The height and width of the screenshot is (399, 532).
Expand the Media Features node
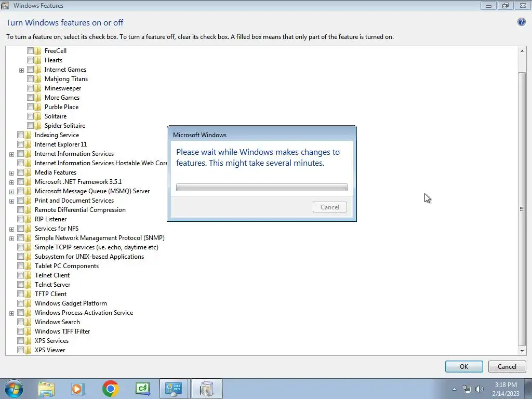point(11,173)
